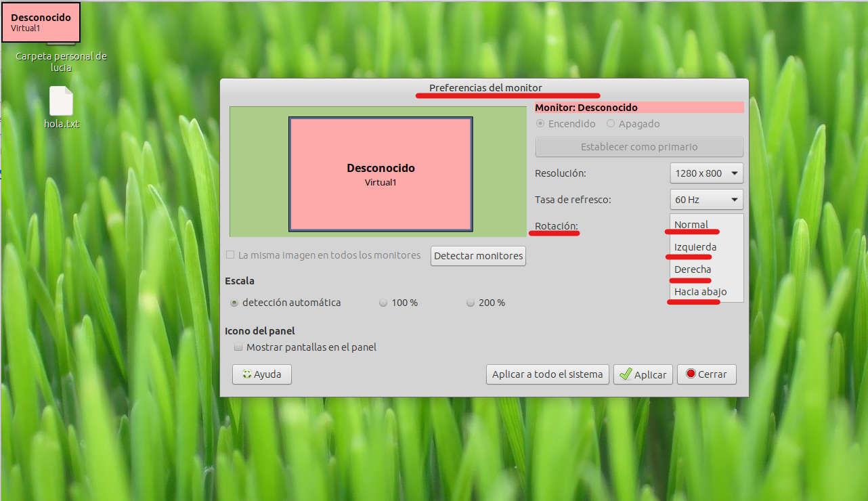Open the Resolución 1280 x 800 dropdown

click(706, 173)
